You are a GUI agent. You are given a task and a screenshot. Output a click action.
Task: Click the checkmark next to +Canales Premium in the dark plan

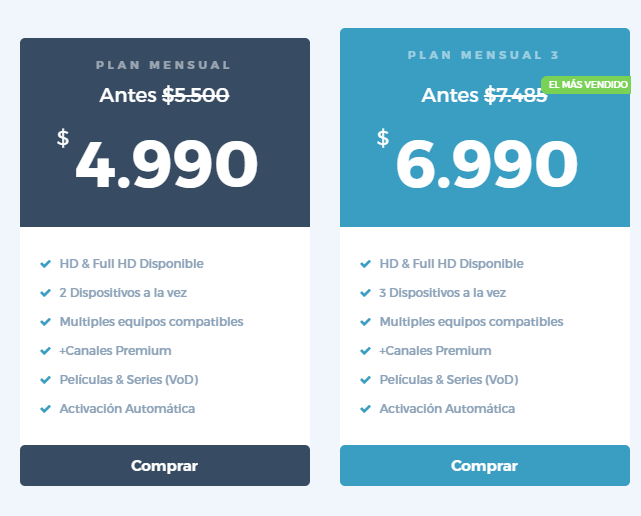tap(45, 351)
